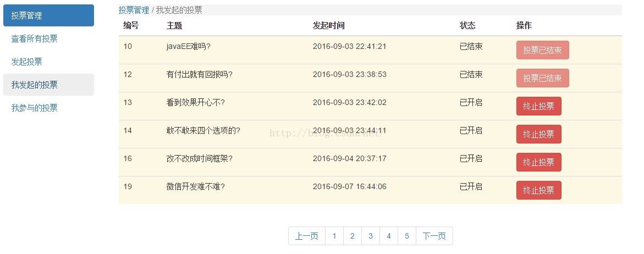Click topic 有付出就有回报吗?
Viewport: 644px width, 254px height.
point(200,74)
